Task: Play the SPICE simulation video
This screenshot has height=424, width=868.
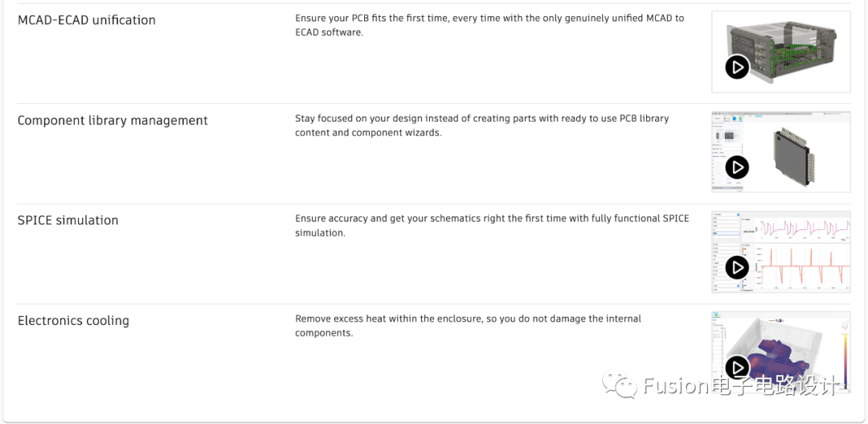Action: point(737,267)
